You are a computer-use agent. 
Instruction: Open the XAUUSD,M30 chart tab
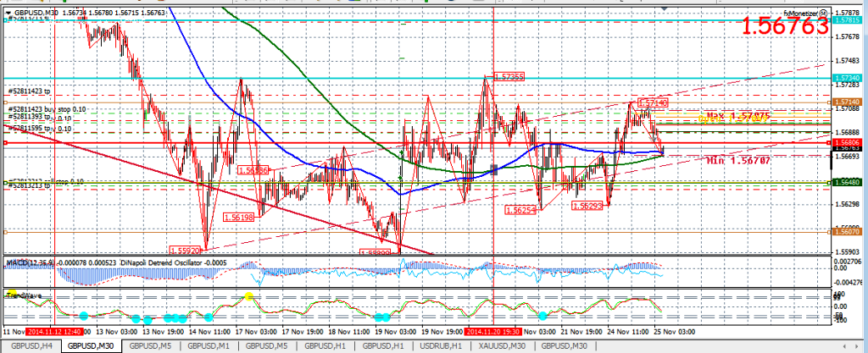tap(504, 346)
